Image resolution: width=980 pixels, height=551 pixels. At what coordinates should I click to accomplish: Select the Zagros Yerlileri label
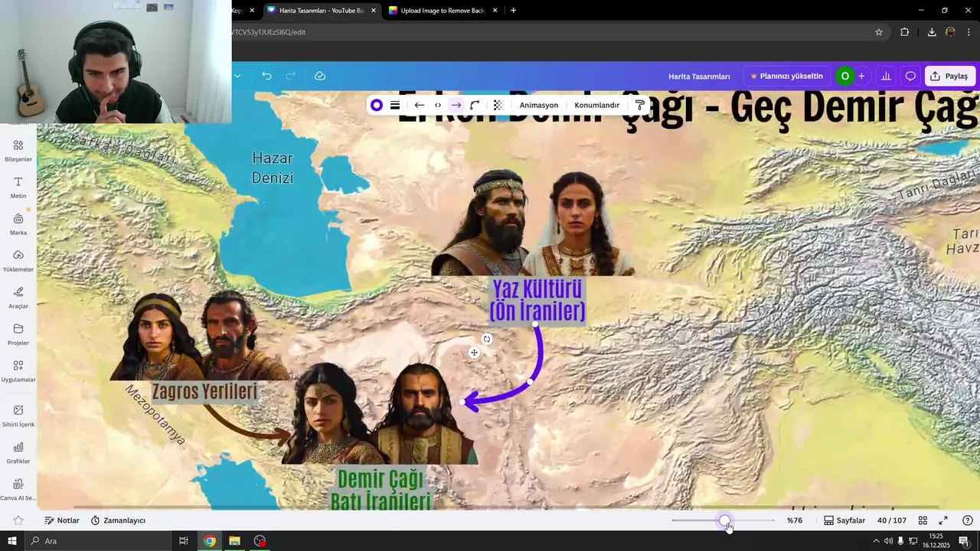pyautogui.click(x=204, y=392)
